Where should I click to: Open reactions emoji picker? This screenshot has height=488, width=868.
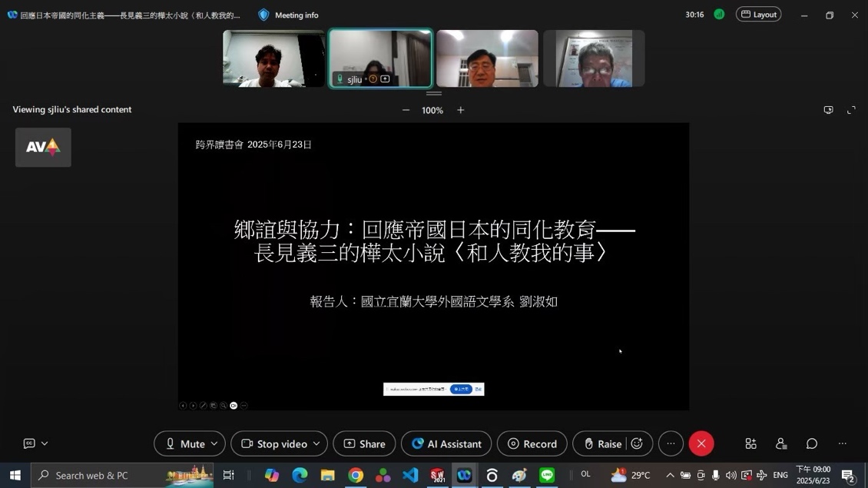(637, 443)
